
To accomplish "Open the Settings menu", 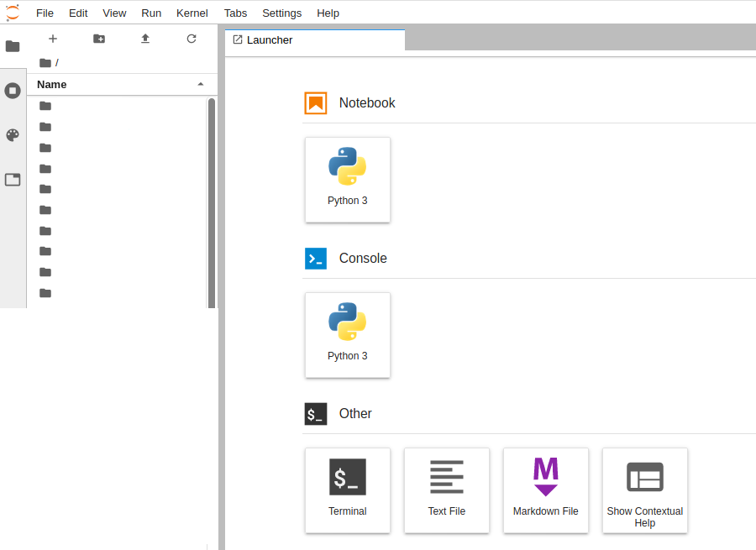I will coord(281,13).
